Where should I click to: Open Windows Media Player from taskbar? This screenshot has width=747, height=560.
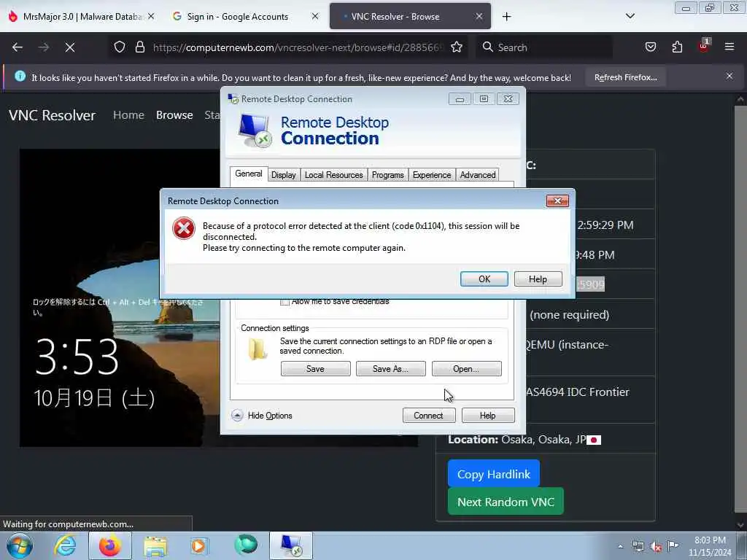click(x=198, y=545)
